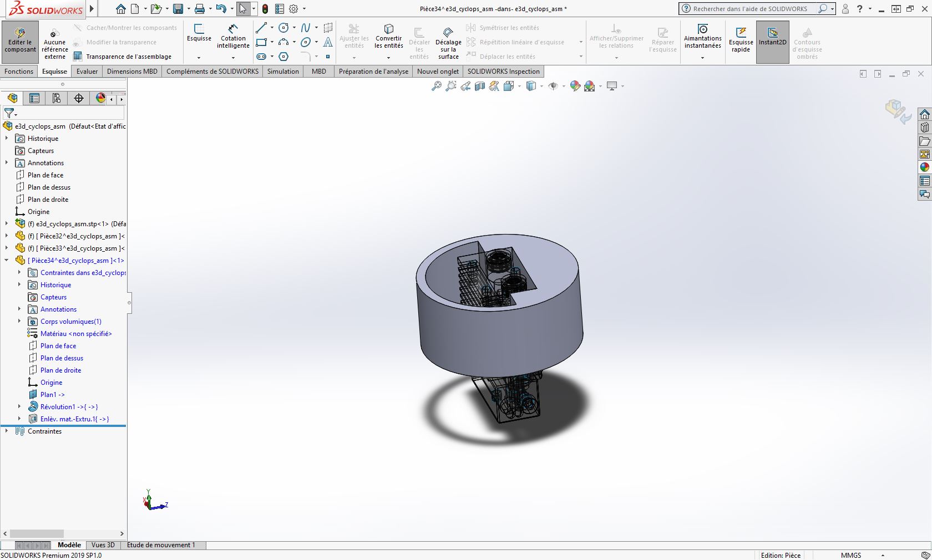This screenshot has width=932, height=560.
Task: Expand the Pièce32^e3d_cyclops_asm component
Action: [7, 236]
